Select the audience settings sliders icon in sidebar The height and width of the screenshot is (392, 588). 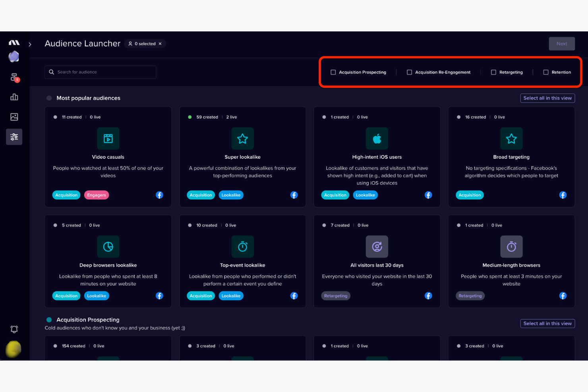pyautogui.click(x=14, y=136)
